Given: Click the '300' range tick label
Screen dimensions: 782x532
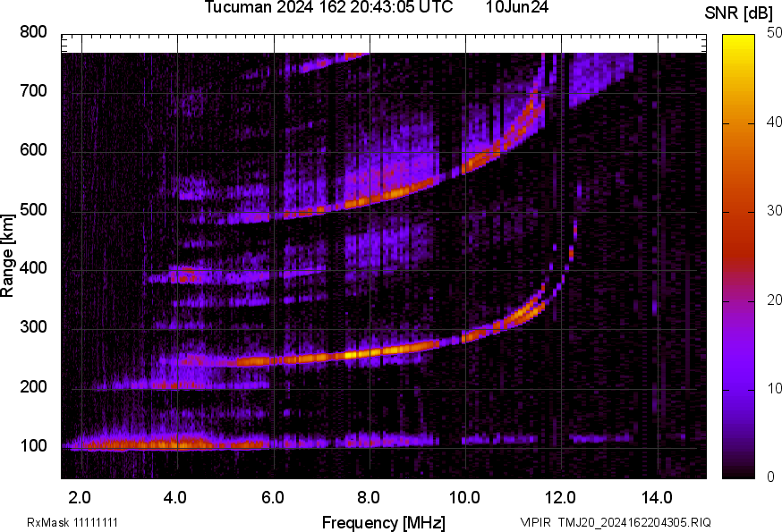Looking at the screenshot, I should click(33, 326).
